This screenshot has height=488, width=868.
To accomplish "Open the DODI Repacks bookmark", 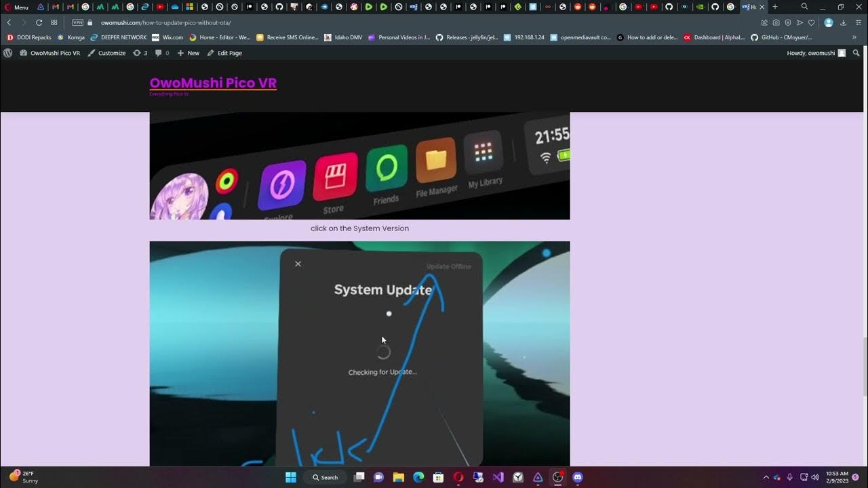I will click(x=29, y=37).
